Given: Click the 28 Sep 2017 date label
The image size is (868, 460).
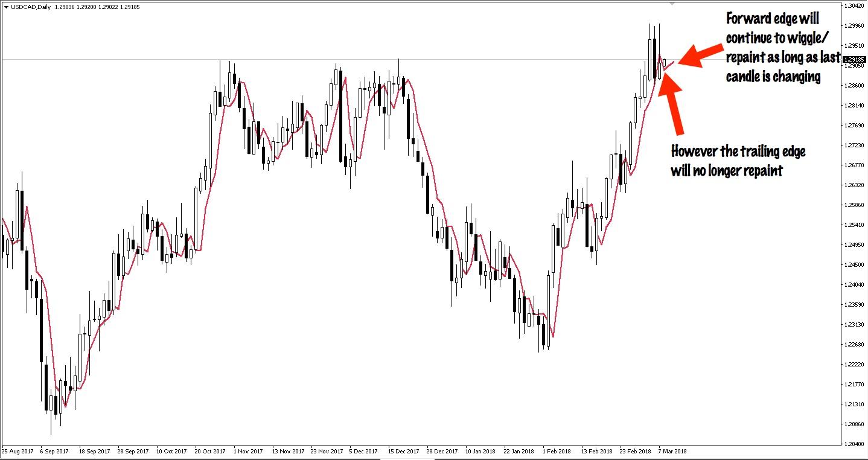Looking at the screenshot, I should pos(133,451).
